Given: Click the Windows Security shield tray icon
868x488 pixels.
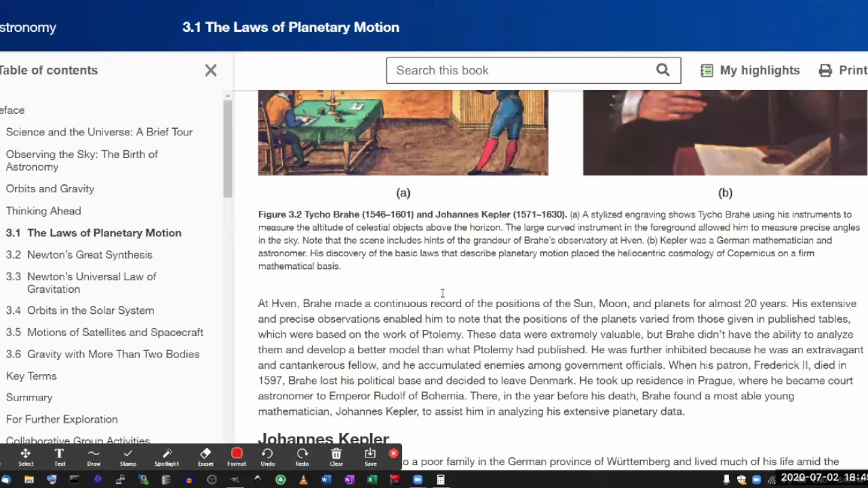Looking at the screenshot, I should click(x=741, y=479).
